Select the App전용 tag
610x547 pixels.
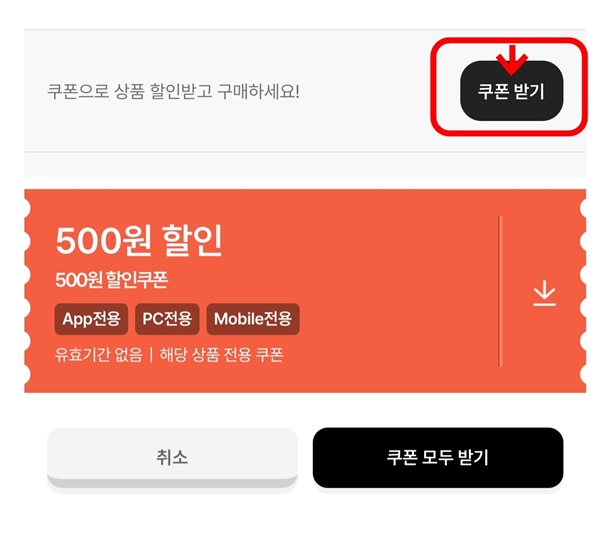click(91, 319)
